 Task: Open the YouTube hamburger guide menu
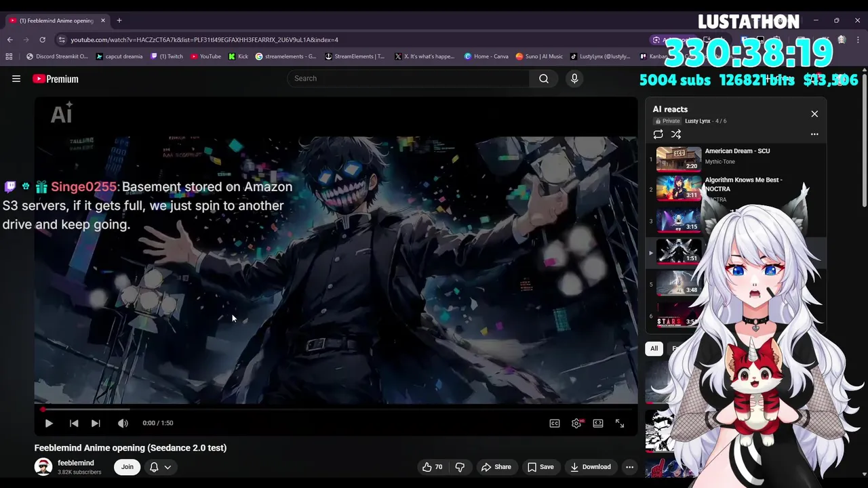(16, 79)
